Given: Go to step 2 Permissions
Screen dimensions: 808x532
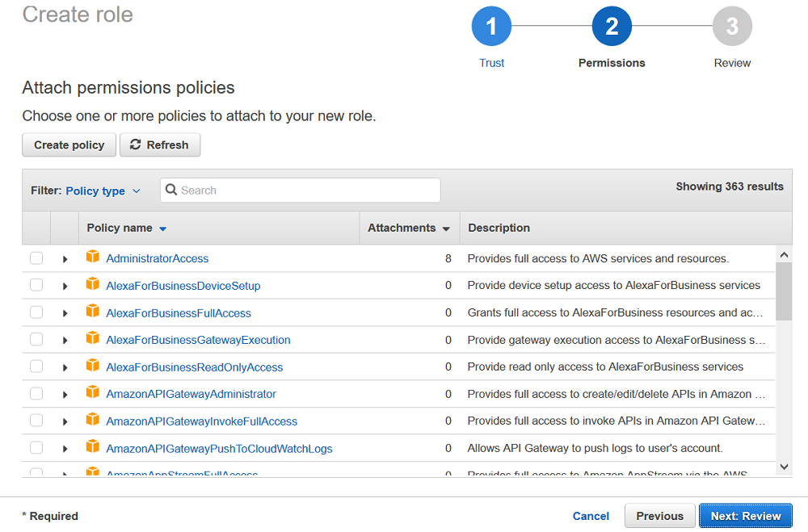Looking at the screenshot, I should click(x=612, y=27).
